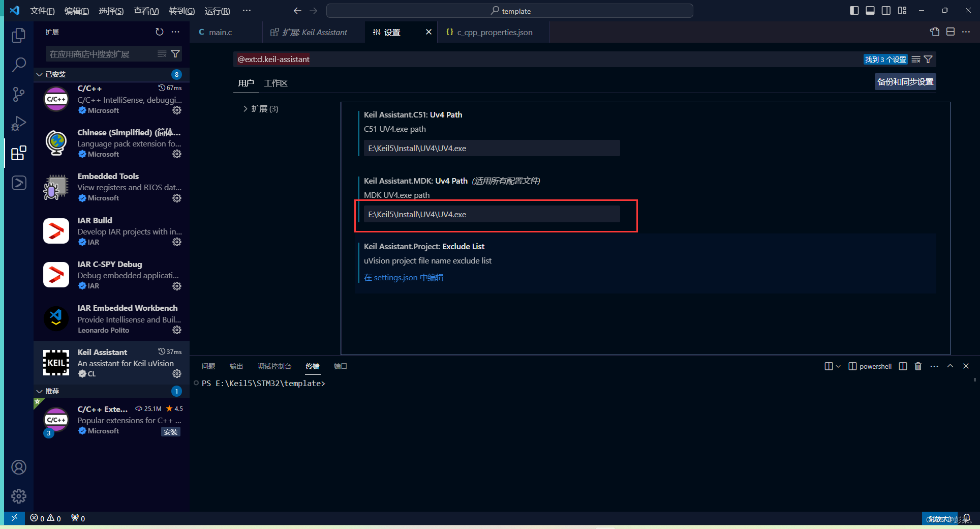Split the editor to the right
This screenshot has height=529, width=980.
(951, 32)
